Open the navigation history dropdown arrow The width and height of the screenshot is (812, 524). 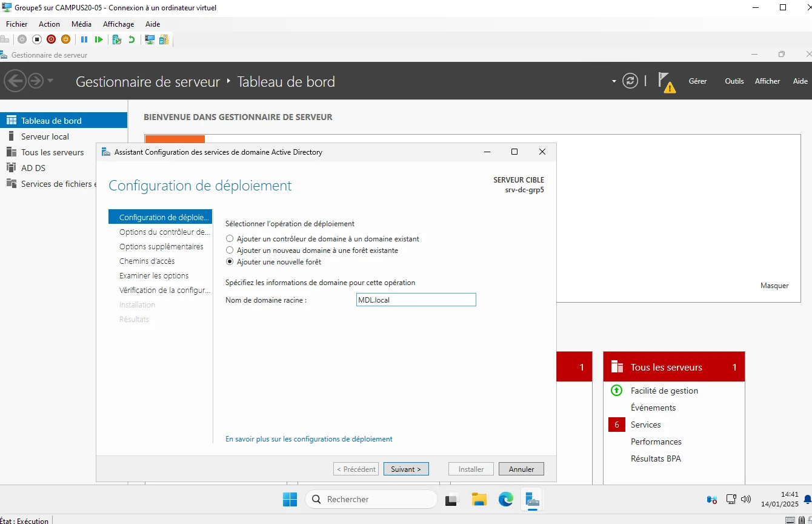tap(50, 81)
